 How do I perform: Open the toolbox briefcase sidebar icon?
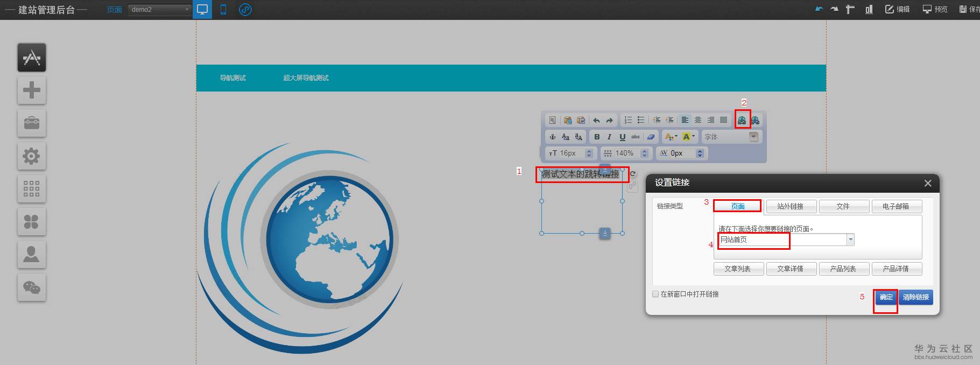[x=32, y=123]
